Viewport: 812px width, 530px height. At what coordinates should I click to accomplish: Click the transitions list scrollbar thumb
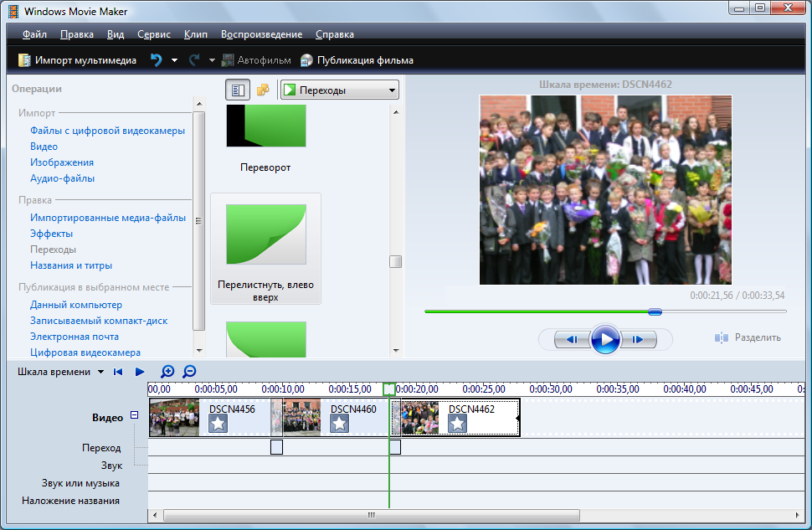pyautogui.click(x=396, y=261)
